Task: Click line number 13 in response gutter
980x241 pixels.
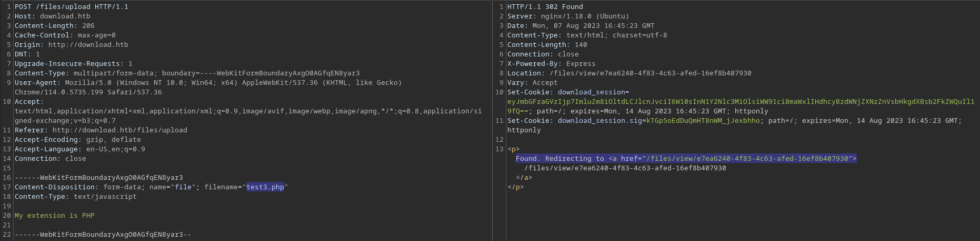Action: point(499,149)
